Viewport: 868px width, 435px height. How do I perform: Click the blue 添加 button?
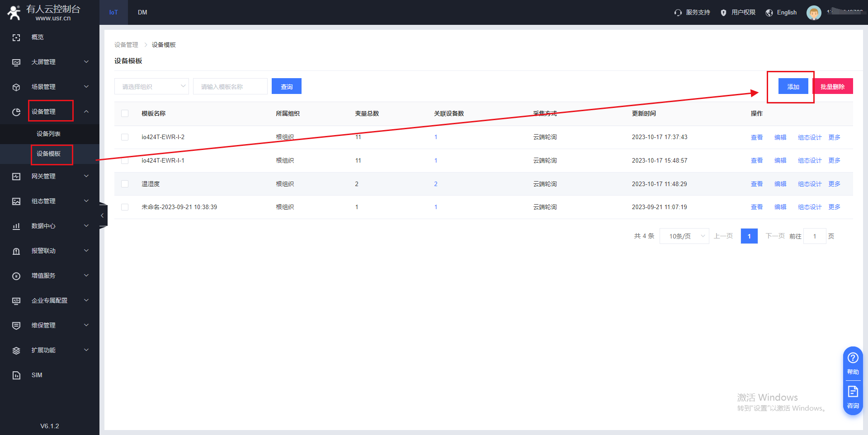[793, 86]
